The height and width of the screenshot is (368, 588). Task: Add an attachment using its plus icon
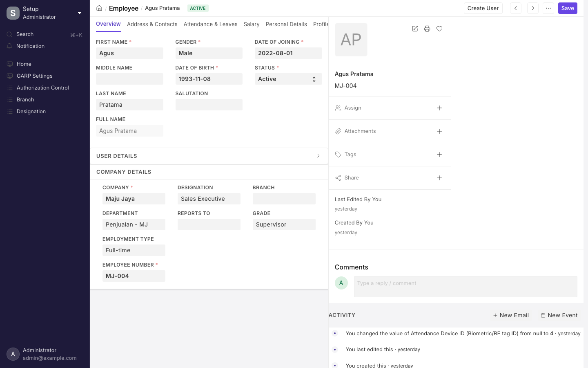439,131
